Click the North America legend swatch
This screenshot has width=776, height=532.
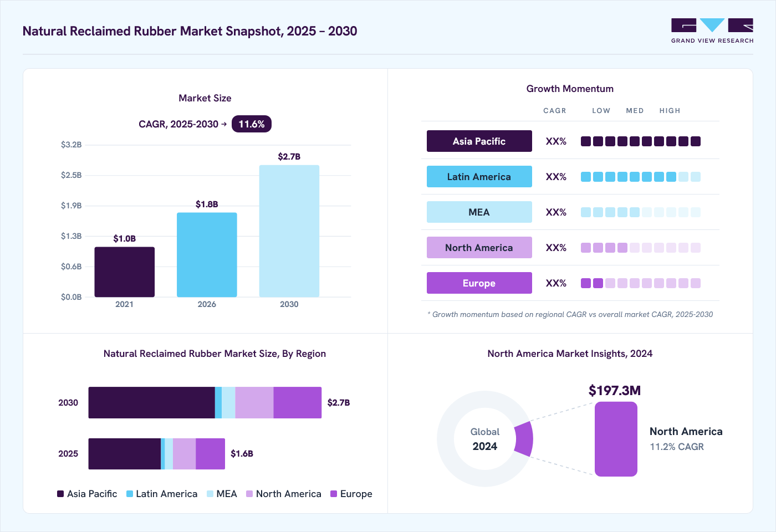click(249, 494)
